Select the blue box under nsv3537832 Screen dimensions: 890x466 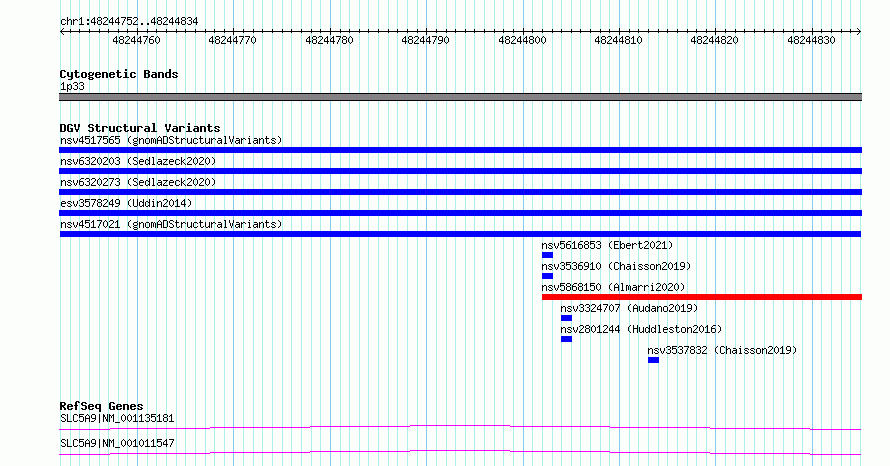click(x=653, y=360)
